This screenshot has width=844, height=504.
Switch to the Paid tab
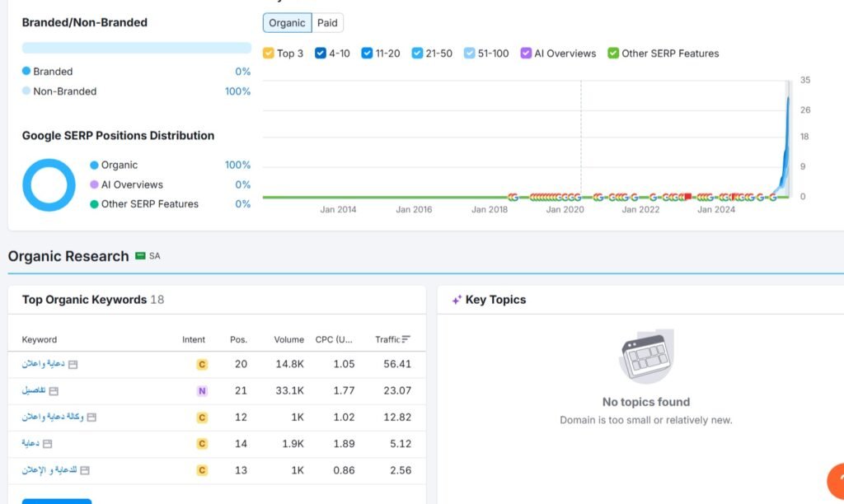327,23
